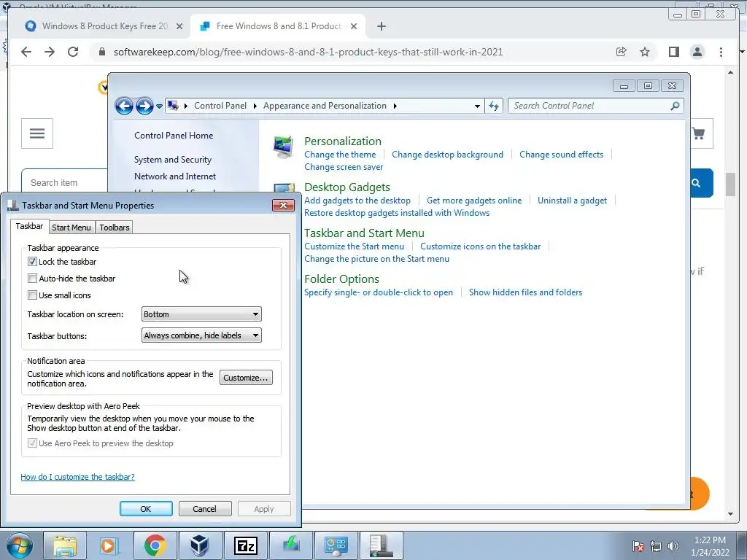Switch to Windows 8 Product Keys Free tab
Viewport: 747px width, 560px height.
105,26
